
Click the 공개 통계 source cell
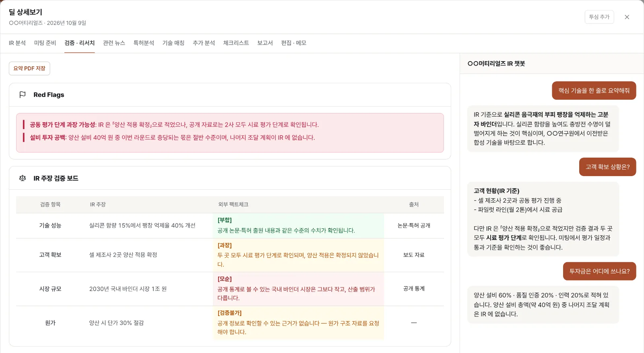click(x=414, y=289)
